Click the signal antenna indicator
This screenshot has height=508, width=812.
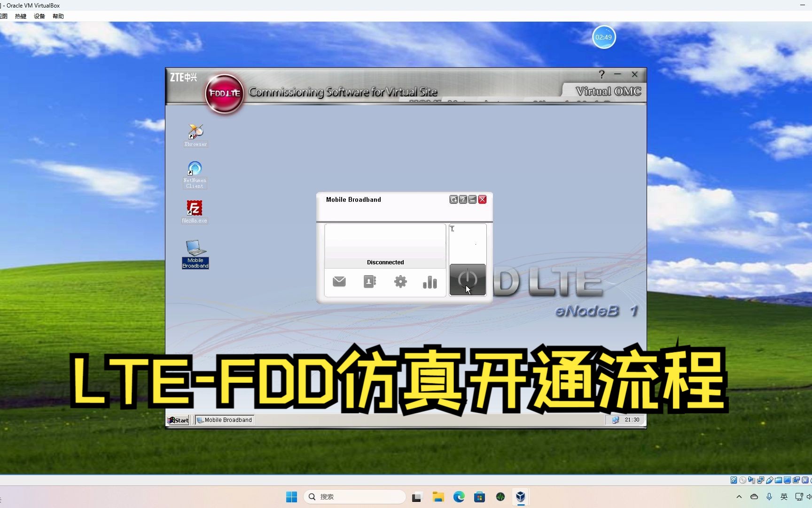coord(452,229)
